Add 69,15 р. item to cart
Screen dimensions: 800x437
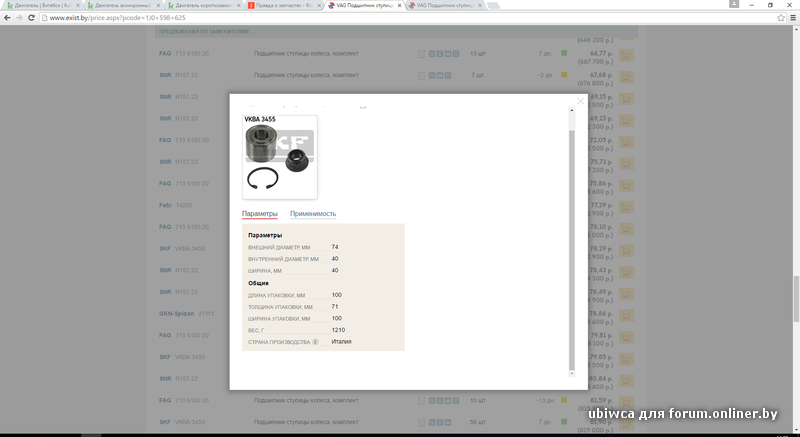click(x=626, y=98)
